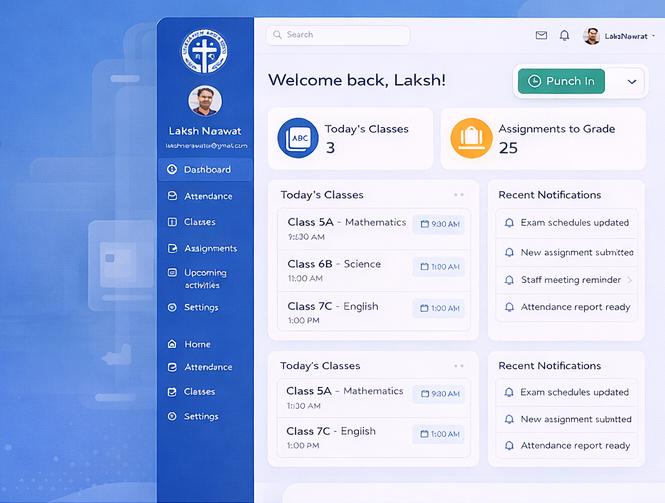This screenshot has width=665, height=503.
Task: Click the blue ABC Today's Classes icon
Action: [x=298, y=138]
